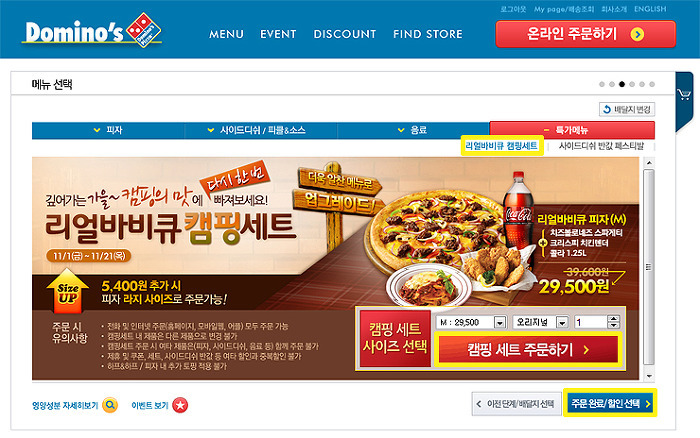Viewport: 700px width, 438px height.
Task: Open the 사이드디쉬 반값 페스티발 sub-tab
Action: (601, 146)
